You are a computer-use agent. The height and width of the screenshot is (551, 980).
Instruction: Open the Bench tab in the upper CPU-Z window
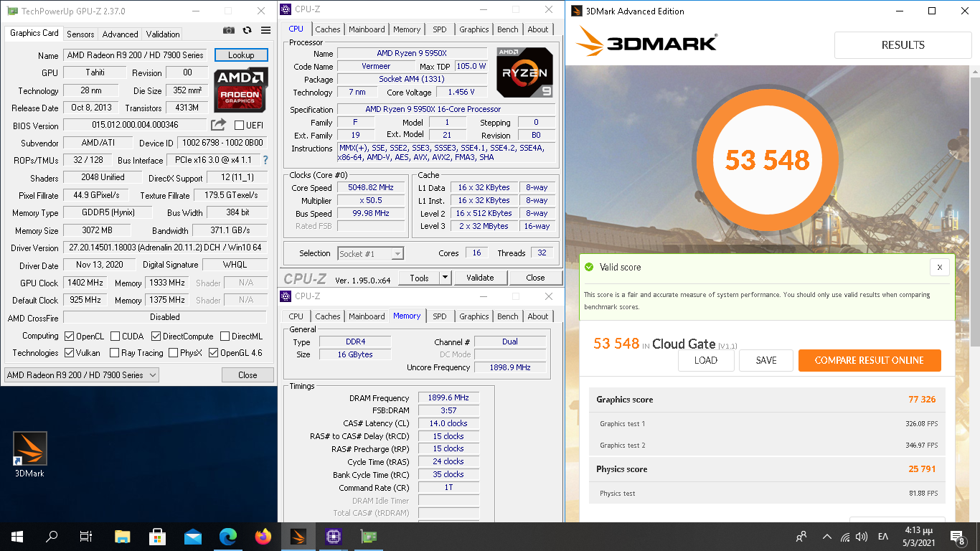[x=508, y=29]
